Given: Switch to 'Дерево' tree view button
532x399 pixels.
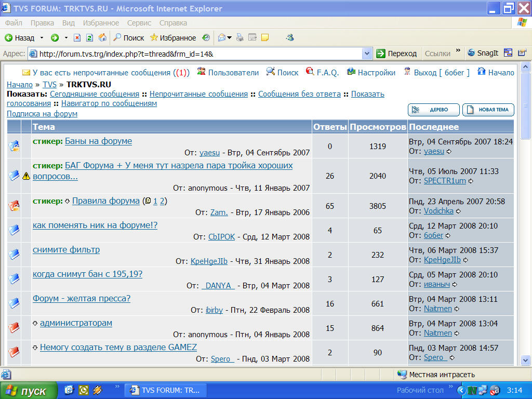Looking at the screenshot, I should tap(434, 110).
